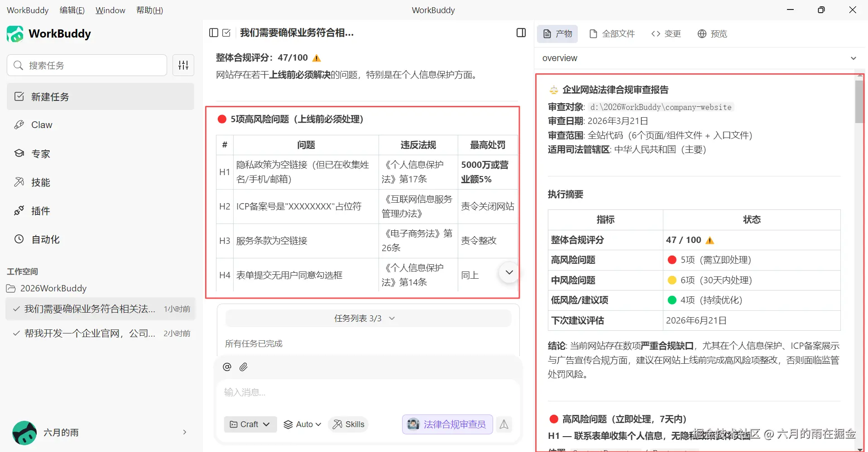Image resolution: width=868 pixels, height=452 pixels.
Task: Click the @ mention icon
Action: [x=227, y=367]
